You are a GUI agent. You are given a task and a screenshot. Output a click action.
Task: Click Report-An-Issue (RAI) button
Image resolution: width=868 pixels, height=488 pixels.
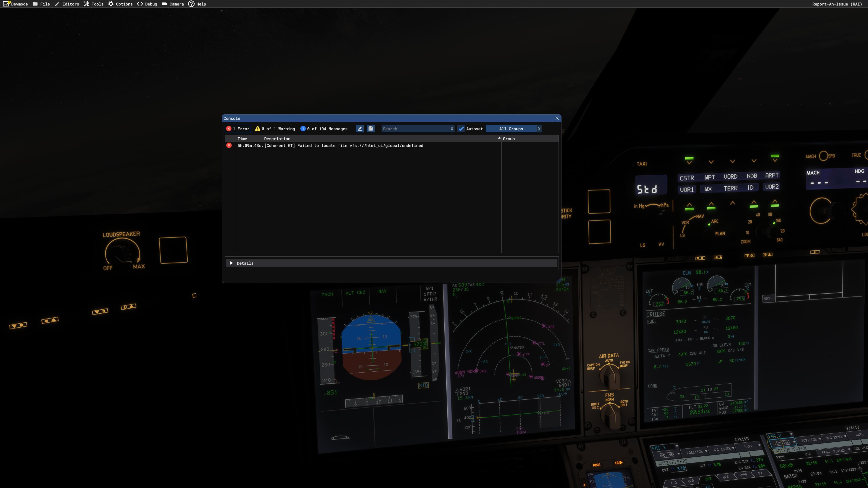pos(837,4)
